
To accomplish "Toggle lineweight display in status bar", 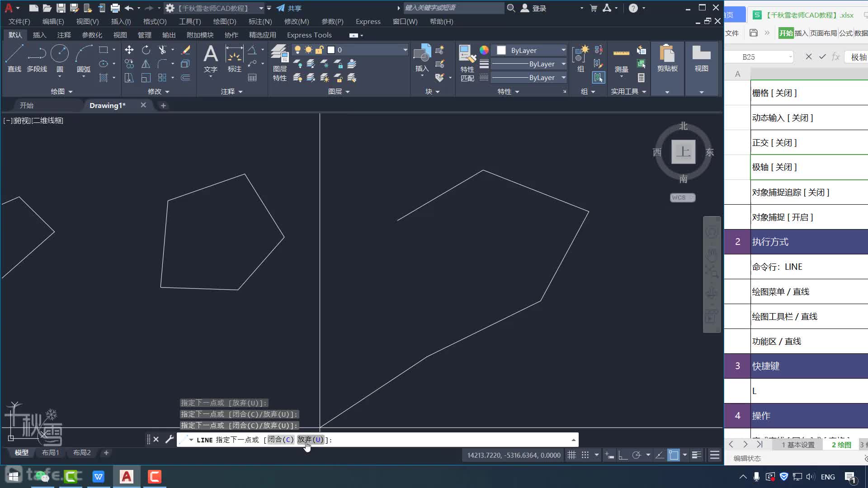I will pos(697,455).
